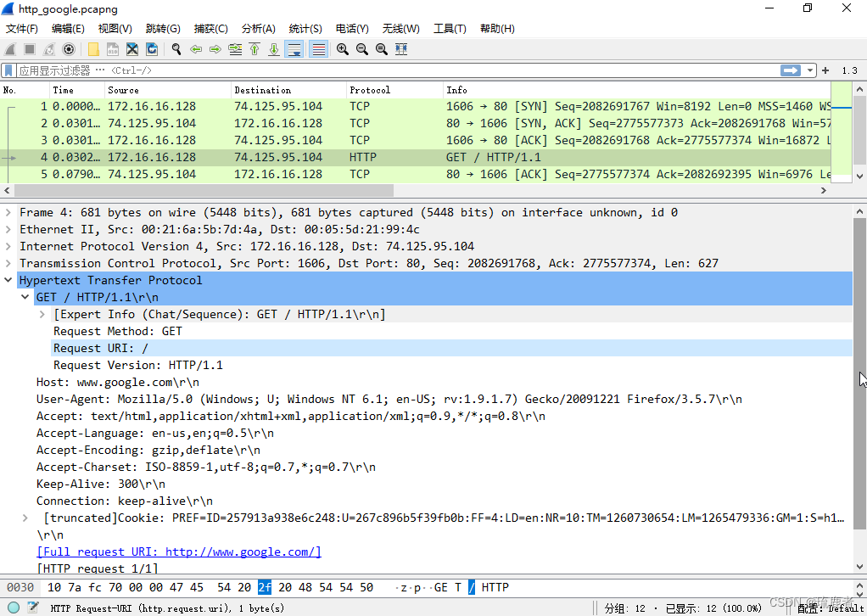The image size is (867, 616).
Task: Jump to last packet down-arrow icon
Action: tap(274, 49)
